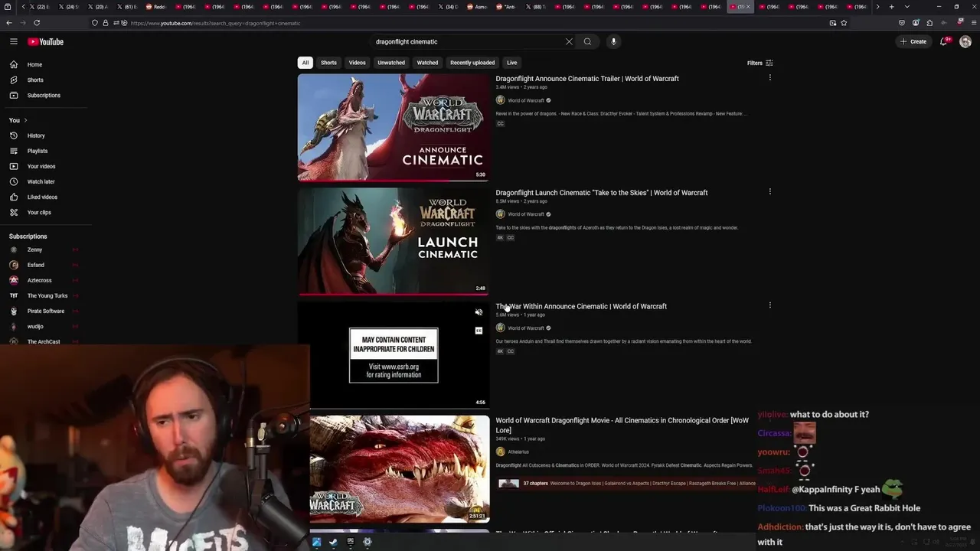The height and width of the screenshot is (551, 980).
Task: Open the Aztecross subscription channel
Action: pos(39,280)
